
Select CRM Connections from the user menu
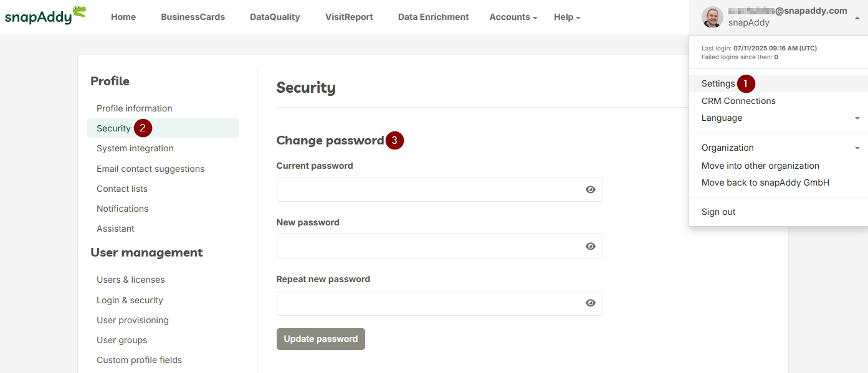click(x=738, y=101)
